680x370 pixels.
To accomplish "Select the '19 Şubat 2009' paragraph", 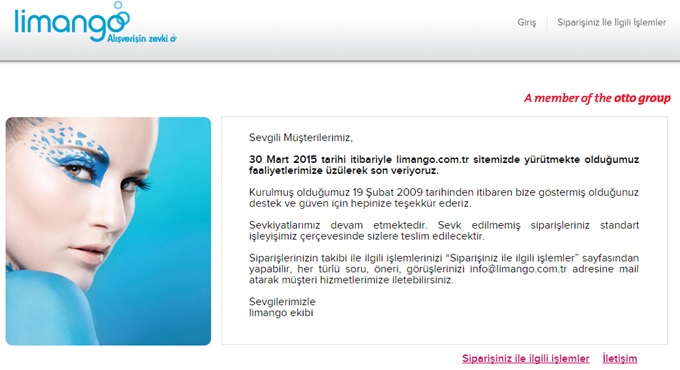I will (x=444, y=198).
